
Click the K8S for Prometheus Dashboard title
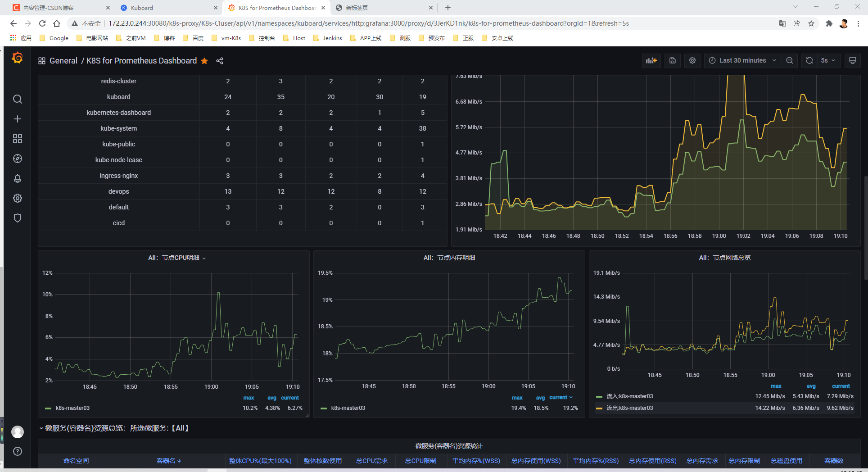coord(141,61)
